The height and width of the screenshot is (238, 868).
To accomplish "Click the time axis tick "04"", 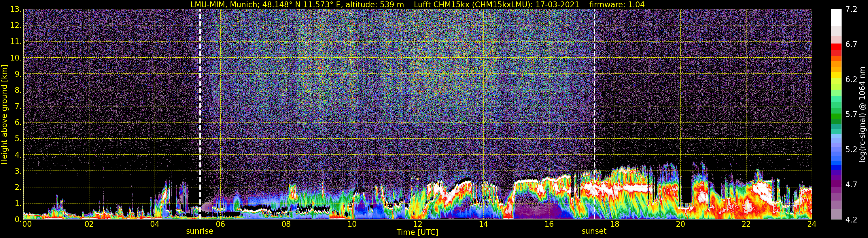I will tap(155, 224).
